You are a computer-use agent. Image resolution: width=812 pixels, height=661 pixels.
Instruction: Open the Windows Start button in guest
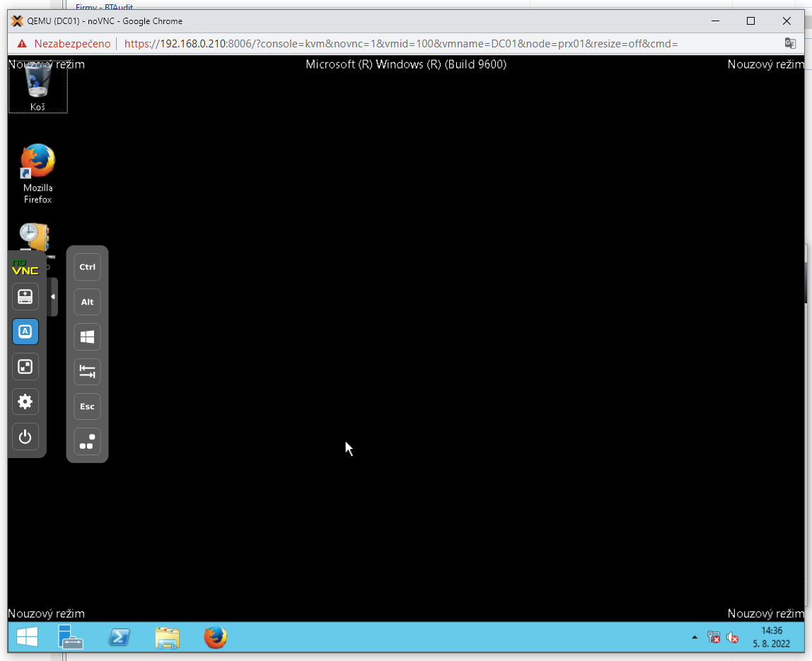pyautogui.click(x=27, y=638)
